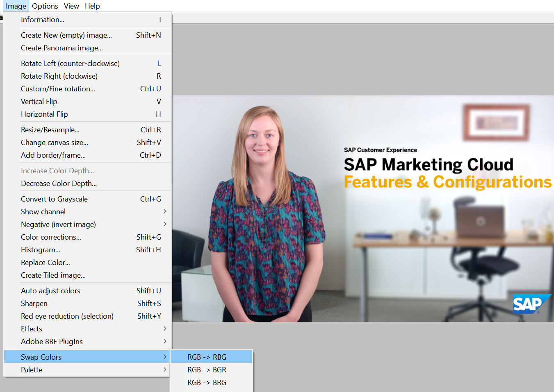This screenshot has width=554, height=392.
Task: Click the 'SAP Customer Experience' caption
Action: click(x=381, y=150)
